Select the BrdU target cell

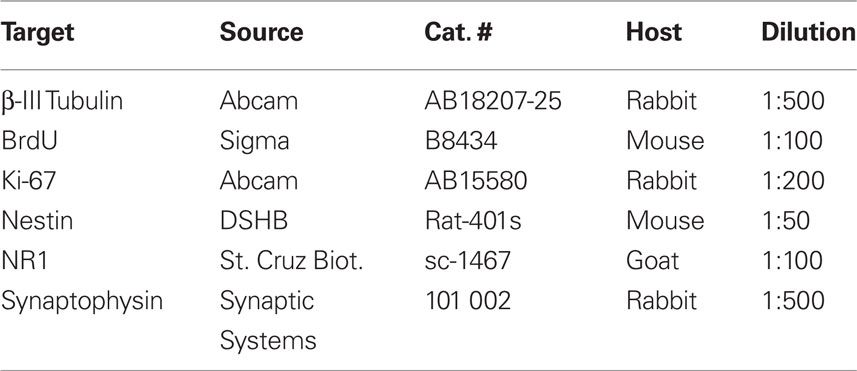(x=30, y=141)
